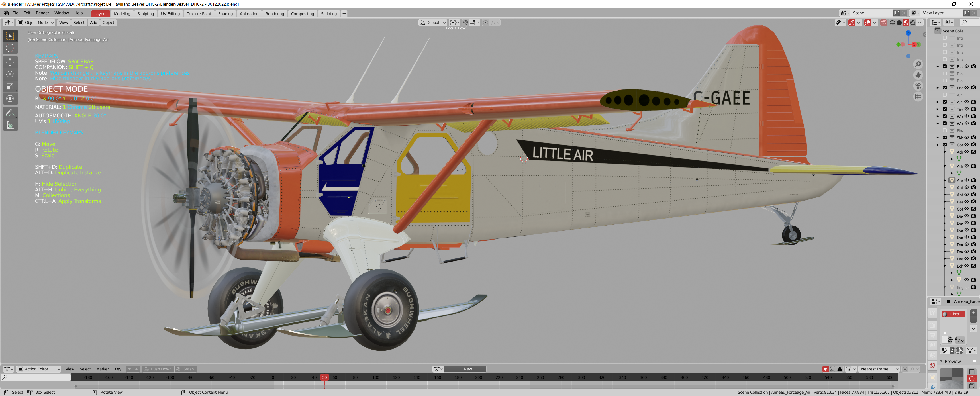Switch to material preview shading
This screenshot has height=396, width=980.
click(x=906, y=23)
